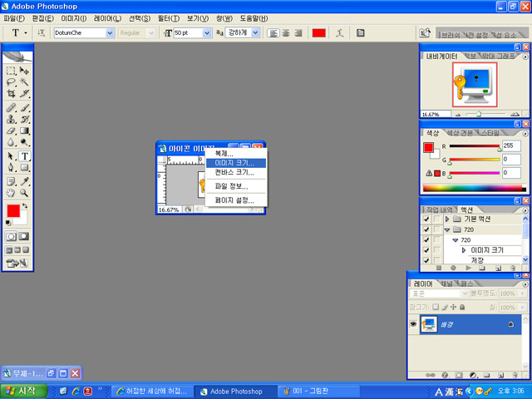Viewport: 532px width, 399px height.
Task: Select the Eraser tool
Action: 11,131
